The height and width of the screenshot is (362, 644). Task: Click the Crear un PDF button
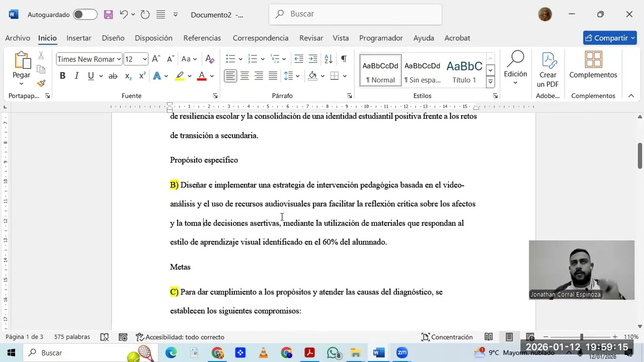[548, 69]
